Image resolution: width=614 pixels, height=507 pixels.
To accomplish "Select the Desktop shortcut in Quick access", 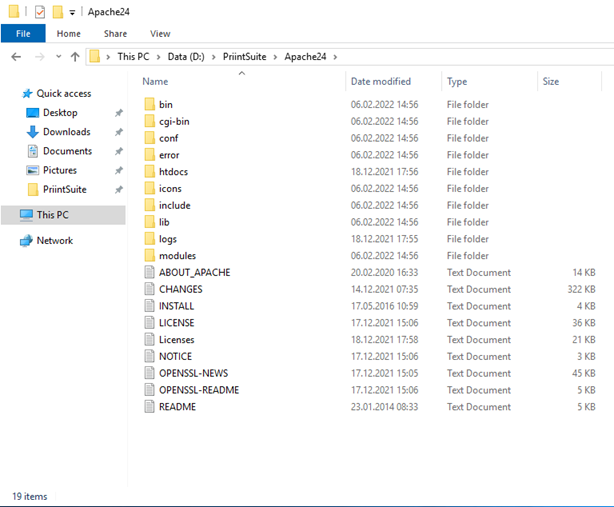I will (x=32, y=113).
